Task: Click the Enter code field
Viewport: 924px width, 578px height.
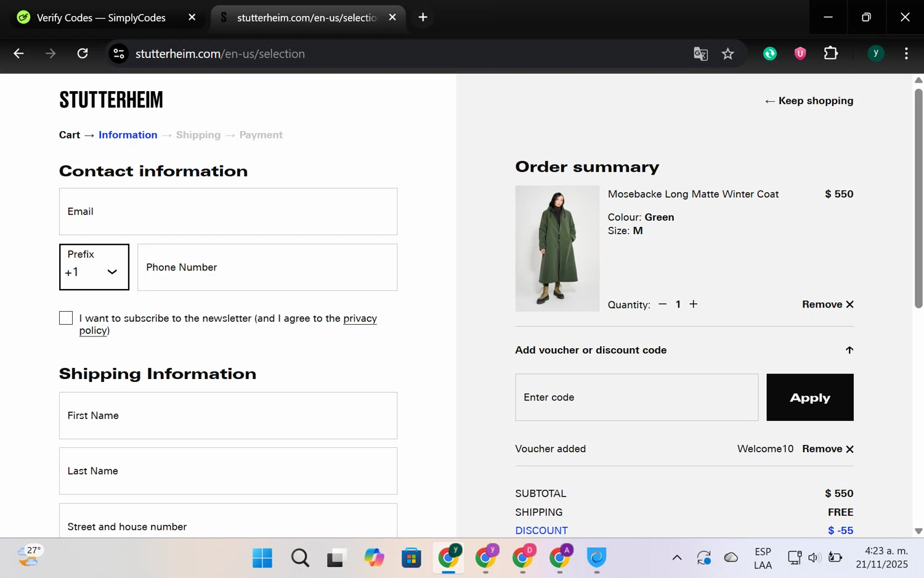Action: (637, 397)
